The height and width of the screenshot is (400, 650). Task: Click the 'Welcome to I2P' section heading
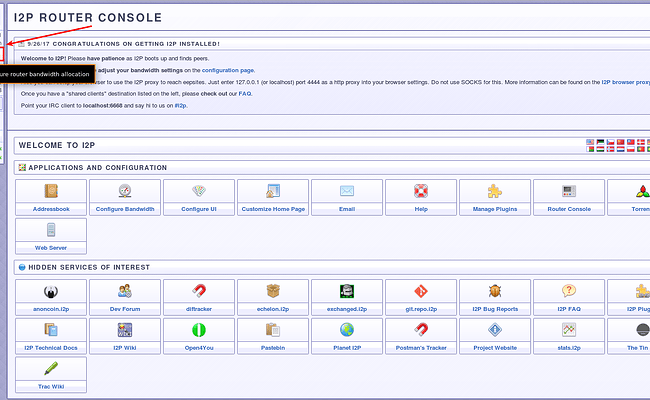coord(57,145)
